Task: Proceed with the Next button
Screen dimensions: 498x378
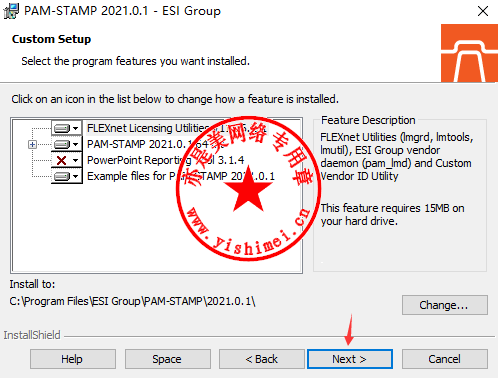Action: point(350,359)
